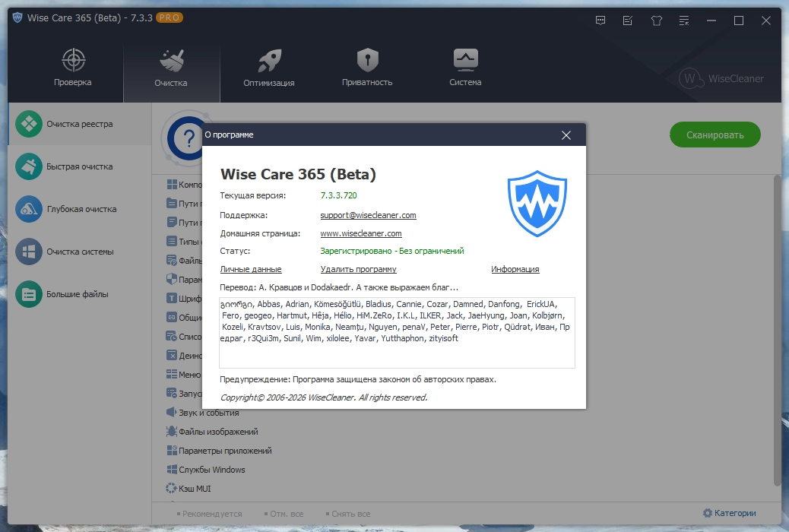Click the Звук и события speaker icon
This screenshot has height=532, width=789.
pos(171,412)
